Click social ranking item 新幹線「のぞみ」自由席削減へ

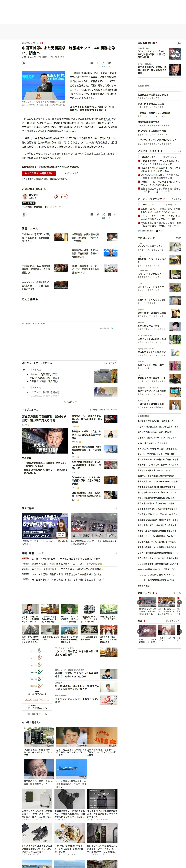coord(160,211)
